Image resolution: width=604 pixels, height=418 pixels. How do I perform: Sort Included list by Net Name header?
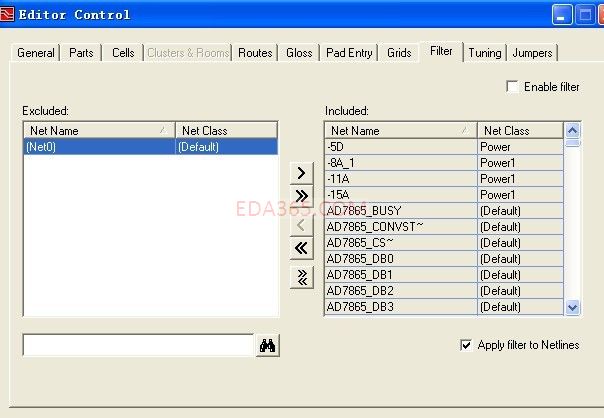point(401,131)
